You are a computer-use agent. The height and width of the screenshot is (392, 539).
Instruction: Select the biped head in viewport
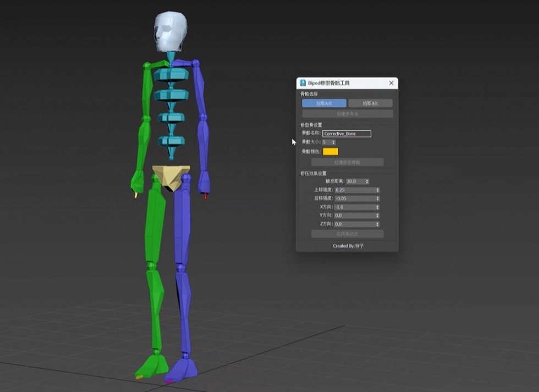pos(170,32)
